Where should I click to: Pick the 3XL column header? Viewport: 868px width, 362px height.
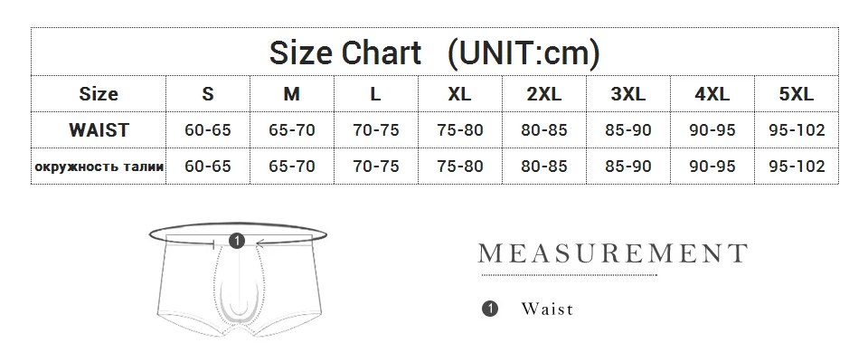[627, 93]
